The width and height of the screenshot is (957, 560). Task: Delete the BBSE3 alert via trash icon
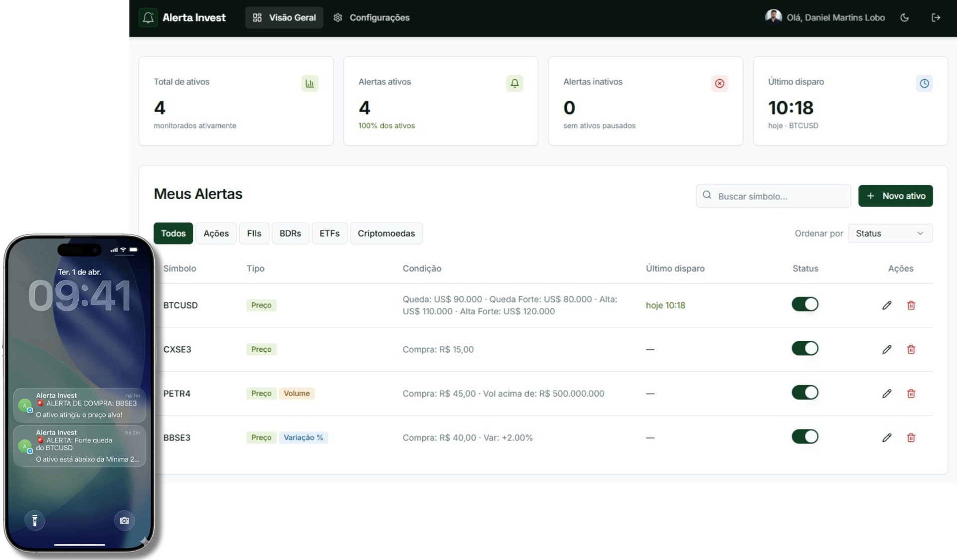click(911, 438)
